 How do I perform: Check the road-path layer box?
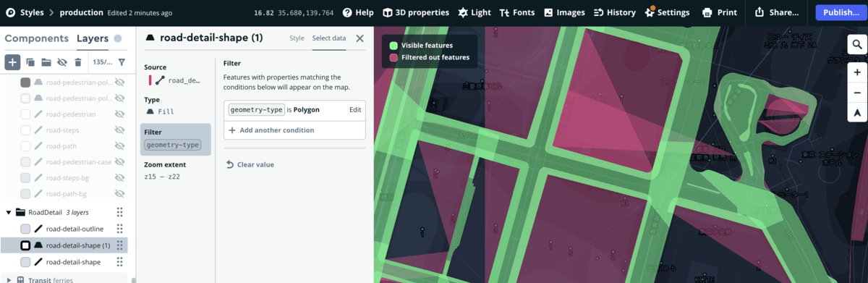pos(25,146)
